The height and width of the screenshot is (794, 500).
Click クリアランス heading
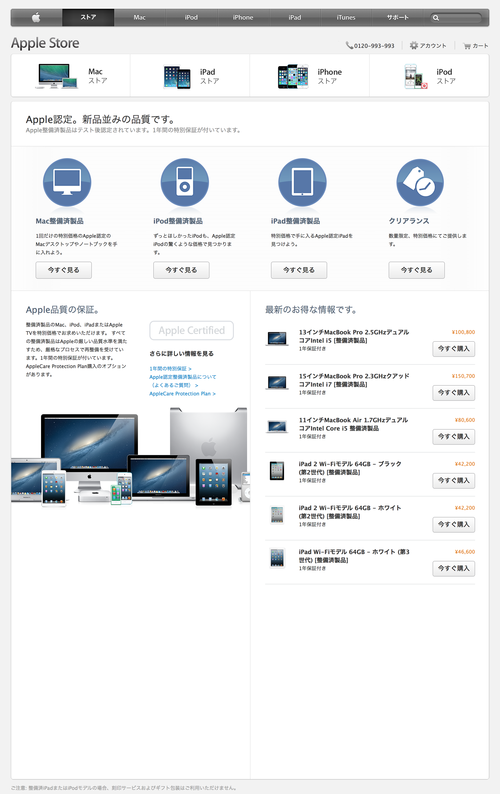(x=409, y=221)
